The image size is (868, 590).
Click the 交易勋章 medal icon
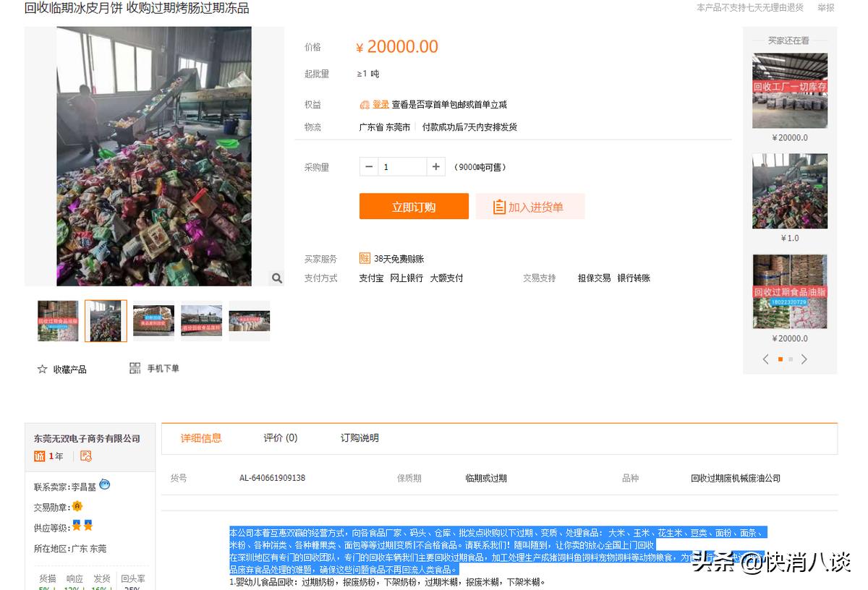(77, 506)
